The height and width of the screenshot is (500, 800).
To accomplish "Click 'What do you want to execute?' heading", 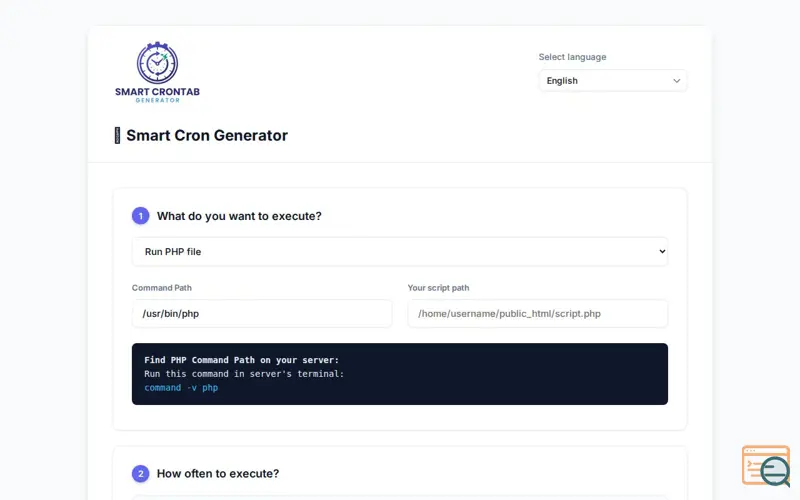I will [x=239, y=216].
